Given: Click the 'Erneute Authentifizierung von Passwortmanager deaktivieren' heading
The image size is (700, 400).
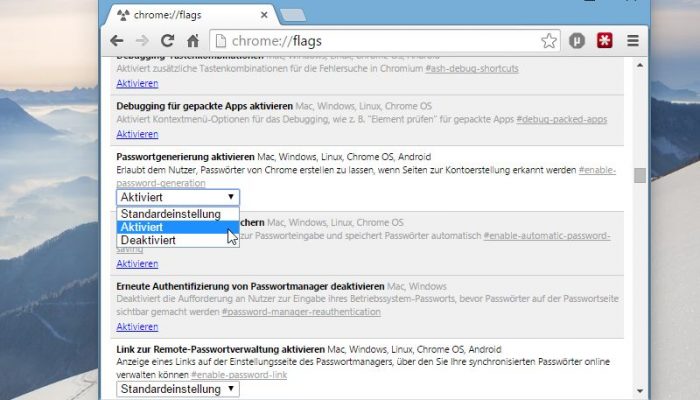Looking at the screenshot, I should [x=250, y=286].
